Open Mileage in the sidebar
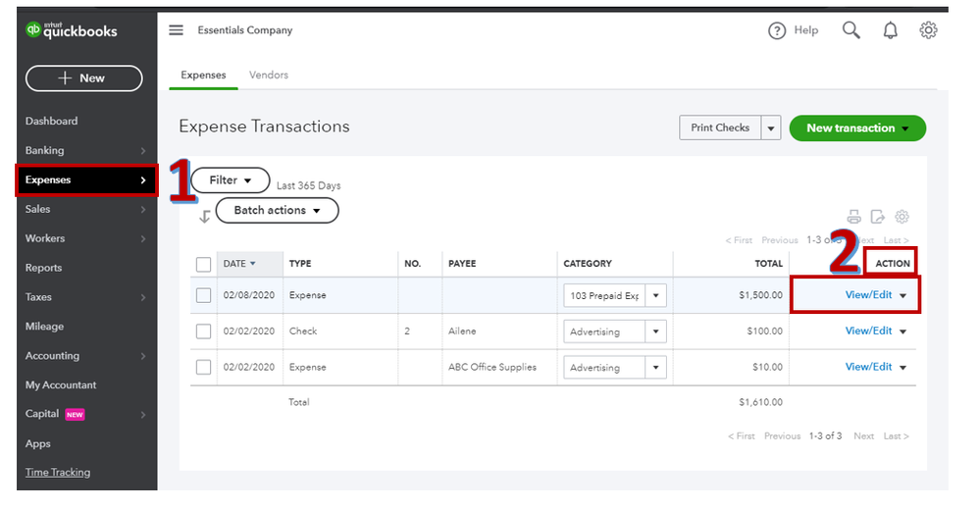The image size is (980, 509). tap(44, 327)
